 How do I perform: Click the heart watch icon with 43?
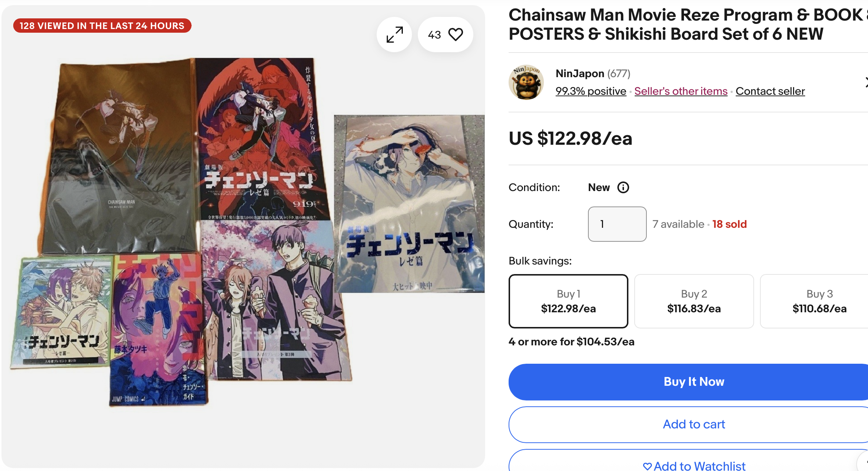pyautogui.click(x=445, y=35)
